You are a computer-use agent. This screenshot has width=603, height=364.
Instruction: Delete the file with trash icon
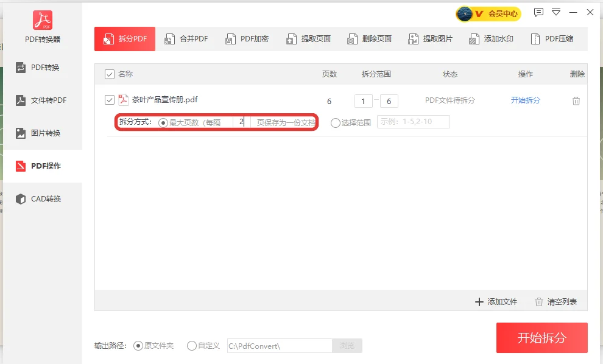pyautogui.click(x=576, y=101)
